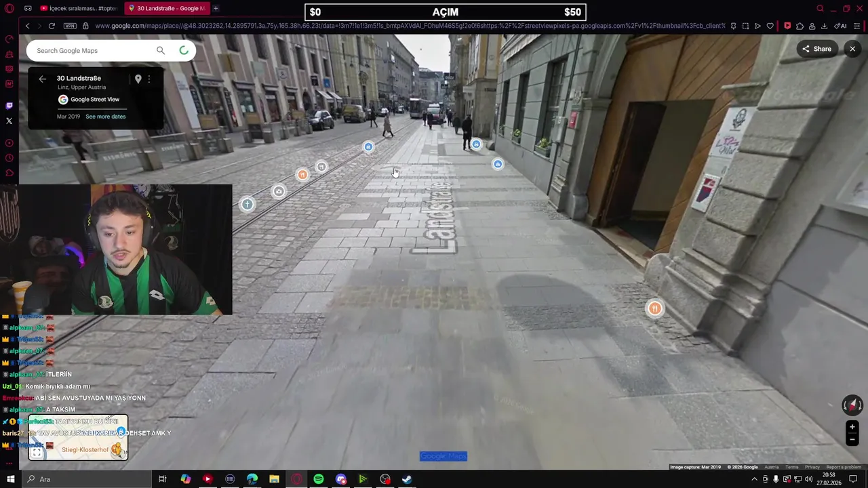This screenshot has width=868, height=488.
Task: Reload the page
Action: click(x=52, y=26)
